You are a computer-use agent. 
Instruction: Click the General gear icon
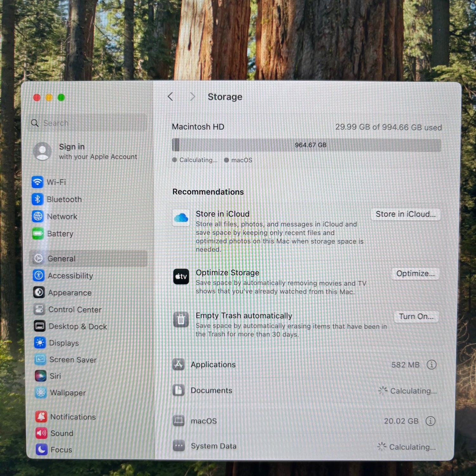(38, 259)
